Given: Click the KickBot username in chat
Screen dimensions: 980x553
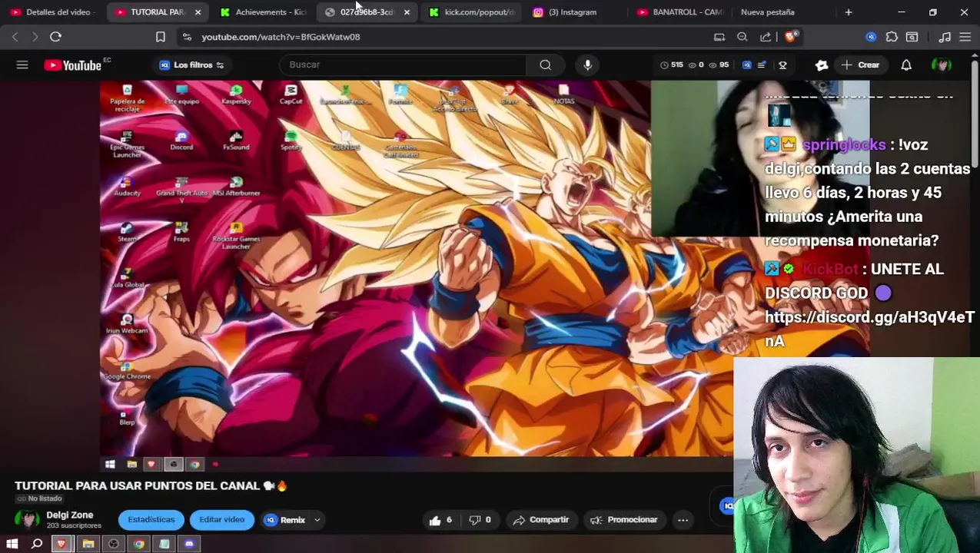Looking at the screenshot, I should click(x=830, y=270).
